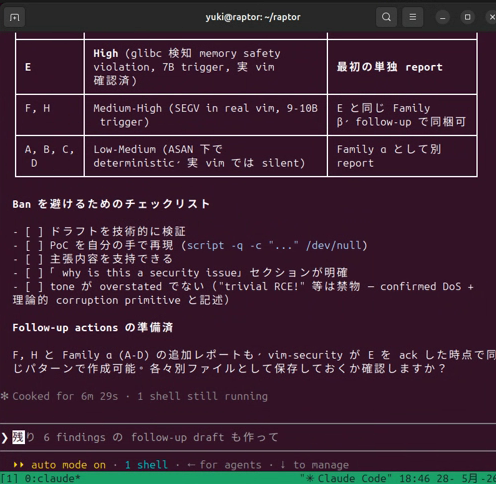Click the window title 'yuki@raptor: ~/raptor'

[253, 17]
